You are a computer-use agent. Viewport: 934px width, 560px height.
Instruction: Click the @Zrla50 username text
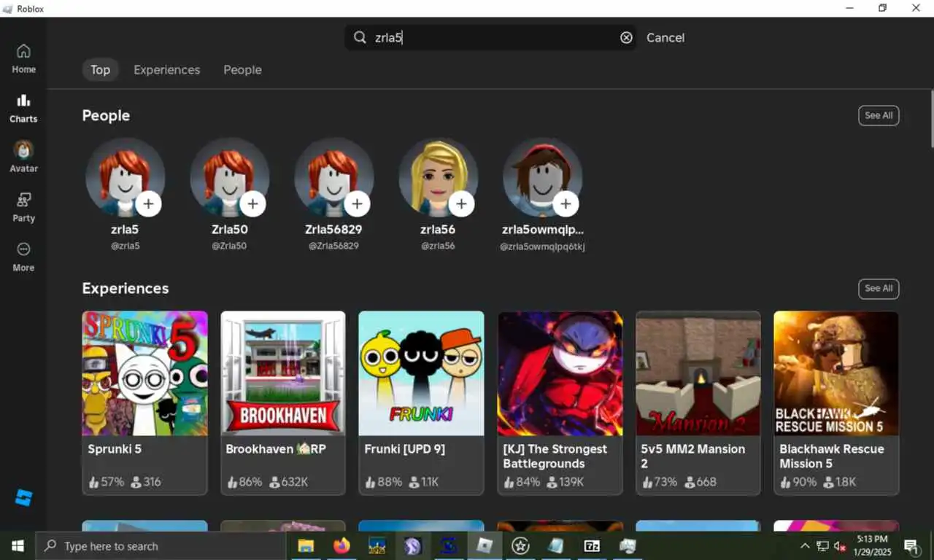click(229, 246)
